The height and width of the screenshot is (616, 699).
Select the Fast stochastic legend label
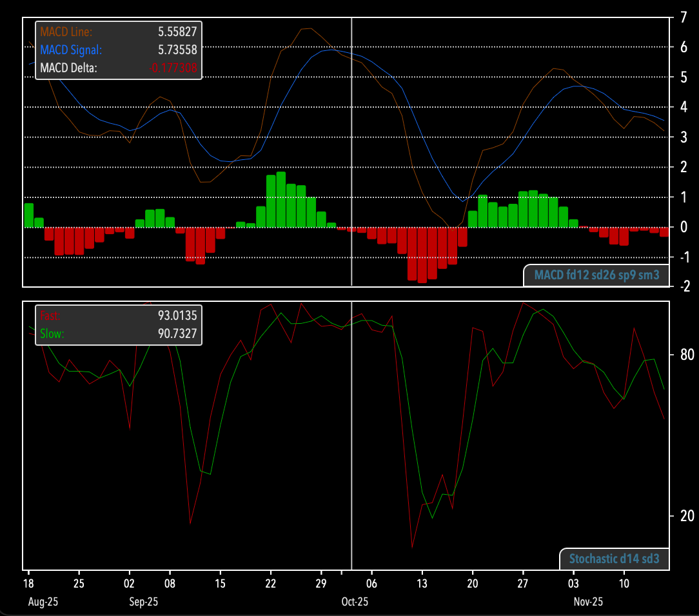click(x=50, y=315)
